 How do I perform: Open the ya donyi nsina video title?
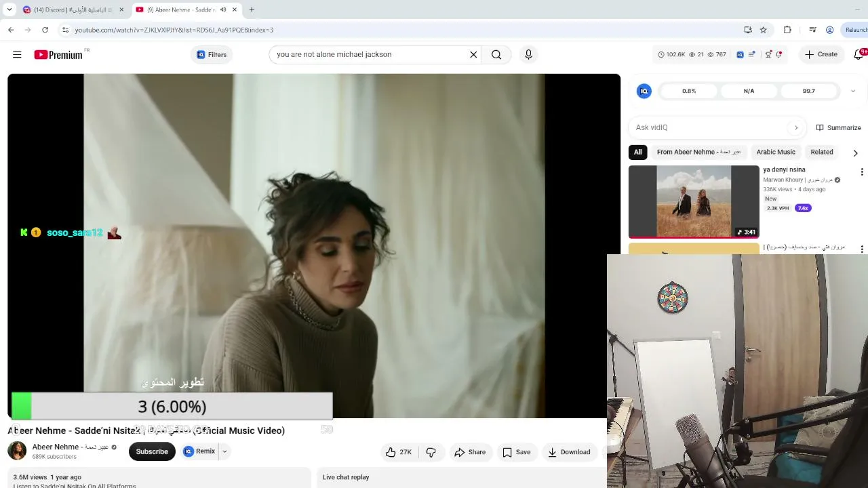click(784, 169)
